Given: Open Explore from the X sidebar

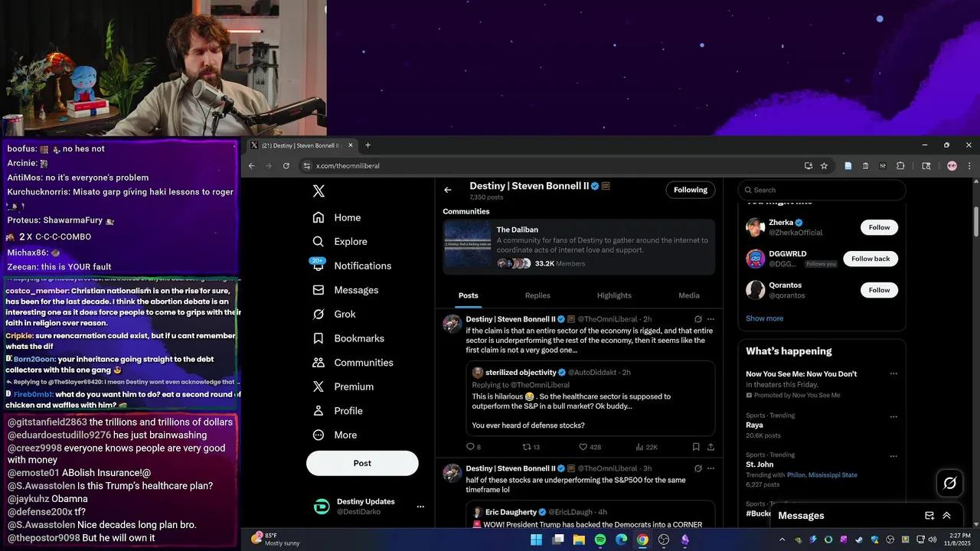Looking at the screenshot, I should tap(340, 241).
